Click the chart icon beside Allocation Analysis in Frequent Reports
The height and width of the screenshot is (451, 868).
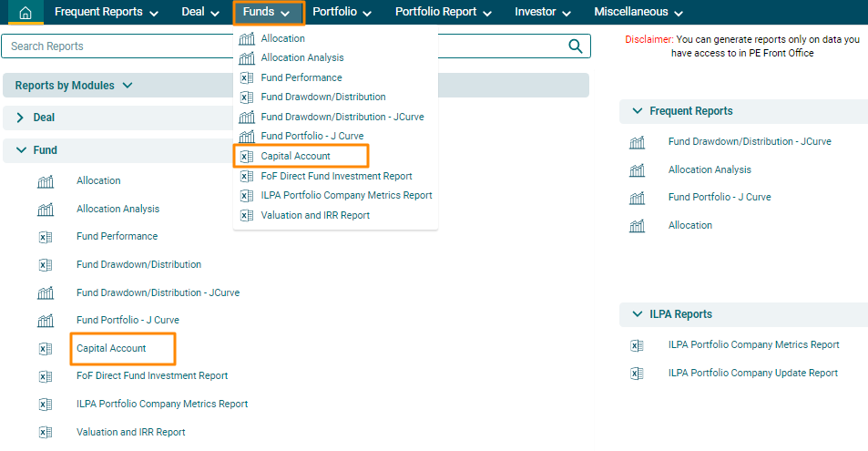coord(638,170)
